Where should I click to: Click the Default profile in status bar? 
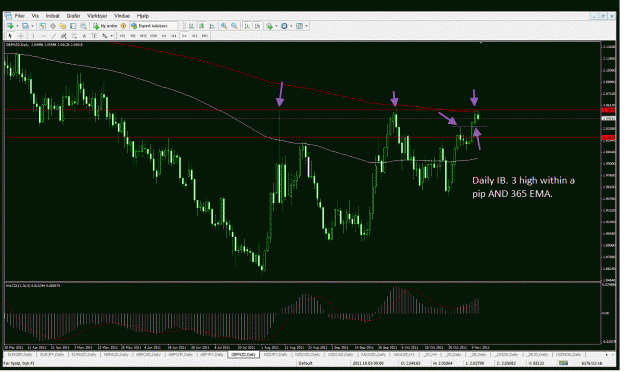pos(306,364)
